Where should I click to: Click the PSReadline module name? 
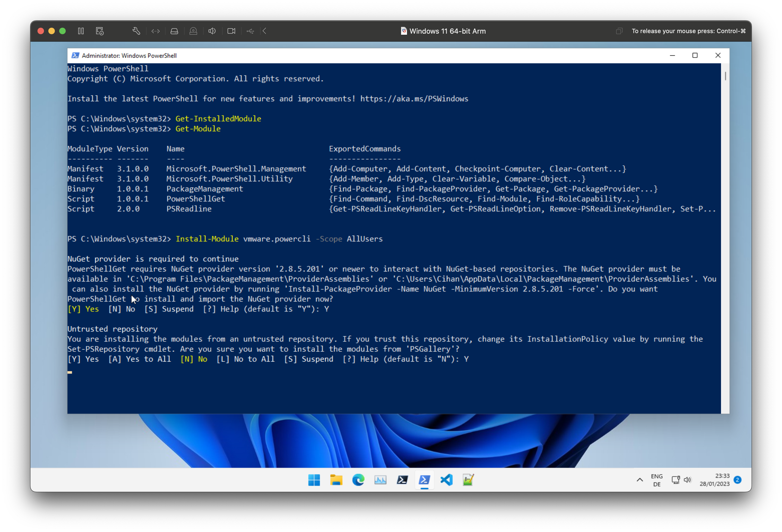(189, 209)
